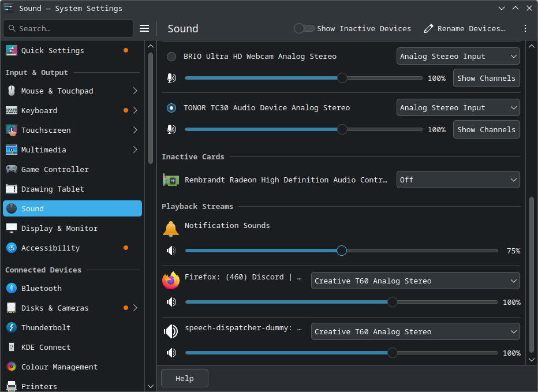Adjust Notification Sounds volume slider at 75%

(x=341, y=251)
